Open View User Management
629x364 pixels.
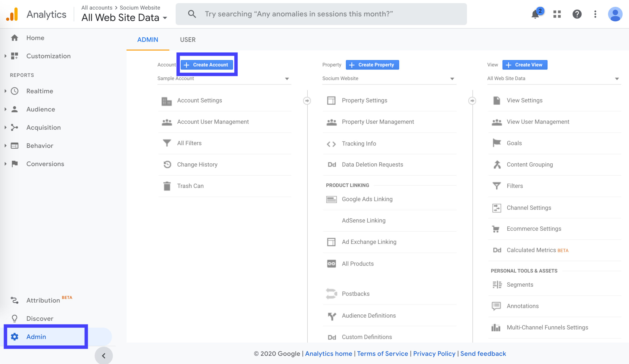click(x=538, y=122)
